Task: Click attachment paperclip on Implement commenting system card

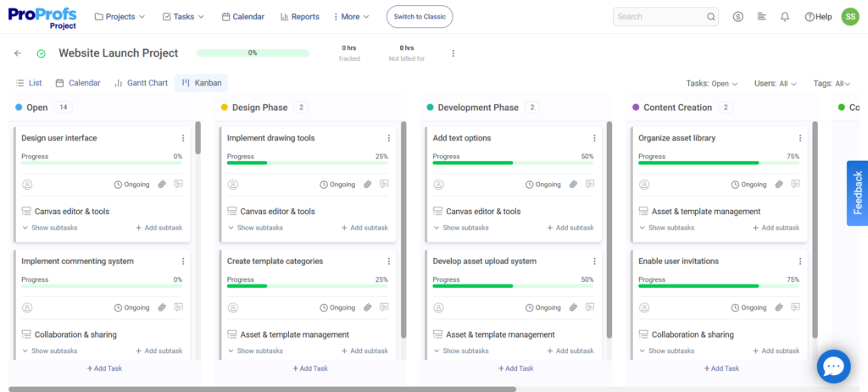Action: pos(162,307)
